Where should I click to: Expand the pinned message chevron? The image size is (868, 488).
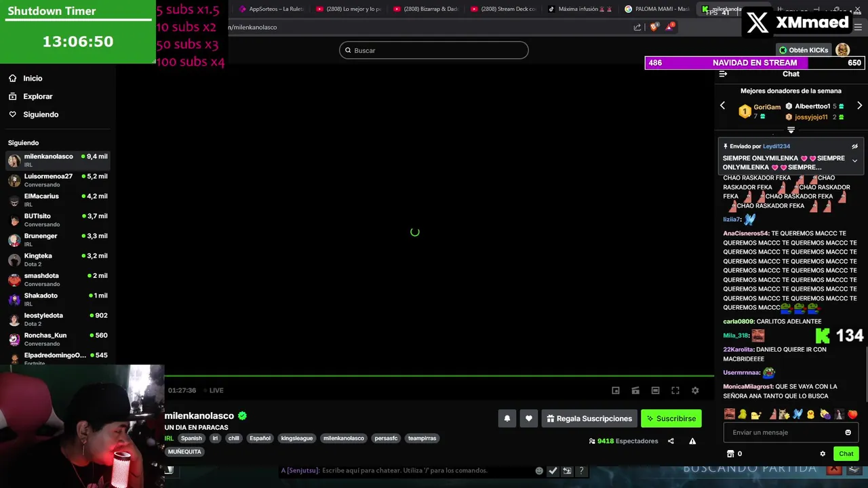tap(854, 161)
